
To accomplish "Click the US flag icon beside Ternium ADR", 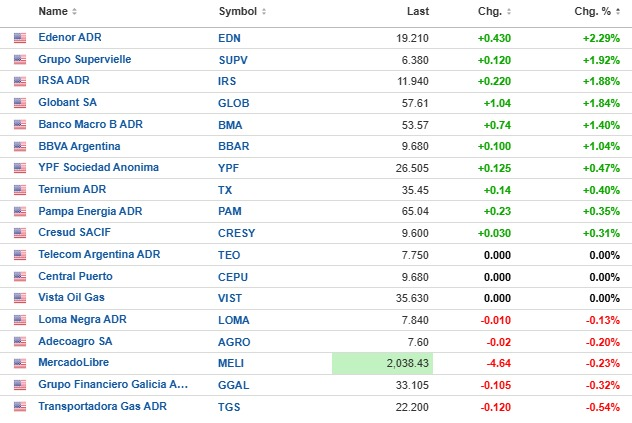I will tap(20, 190).
